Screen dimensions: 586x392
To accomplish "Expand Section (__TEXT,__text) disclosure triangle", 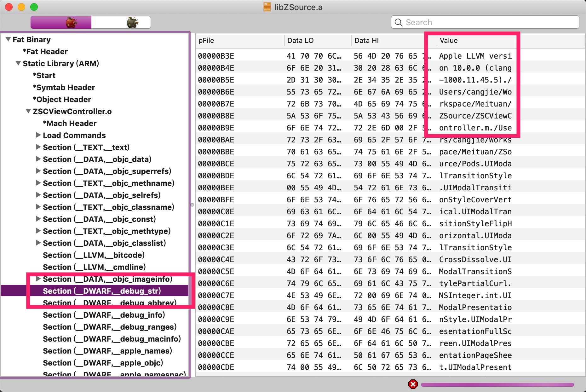I will click(38, 147).
